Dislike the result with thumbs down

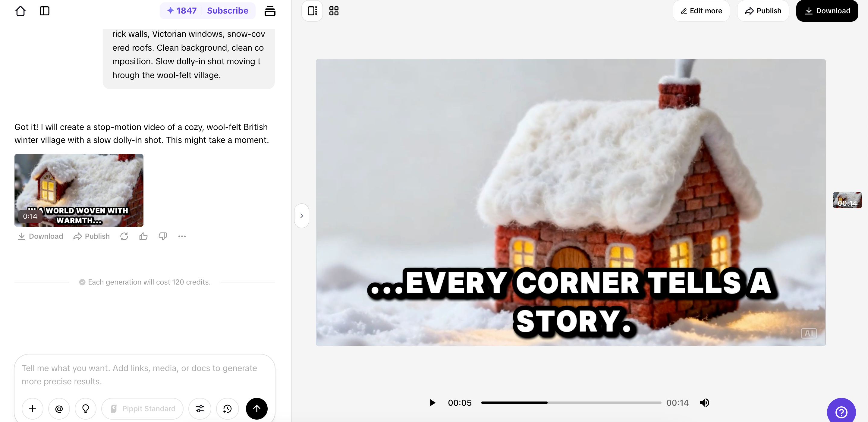163,236
